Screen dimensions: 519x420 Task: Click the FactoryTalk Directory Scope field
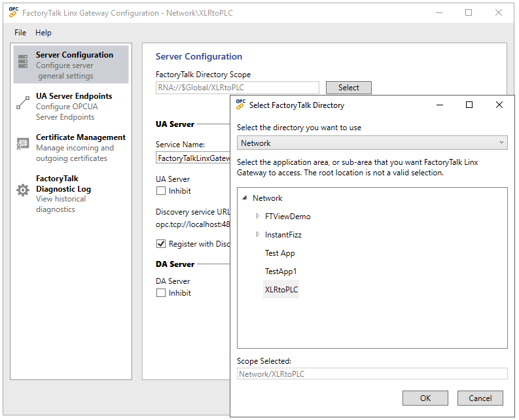point(238,88)
